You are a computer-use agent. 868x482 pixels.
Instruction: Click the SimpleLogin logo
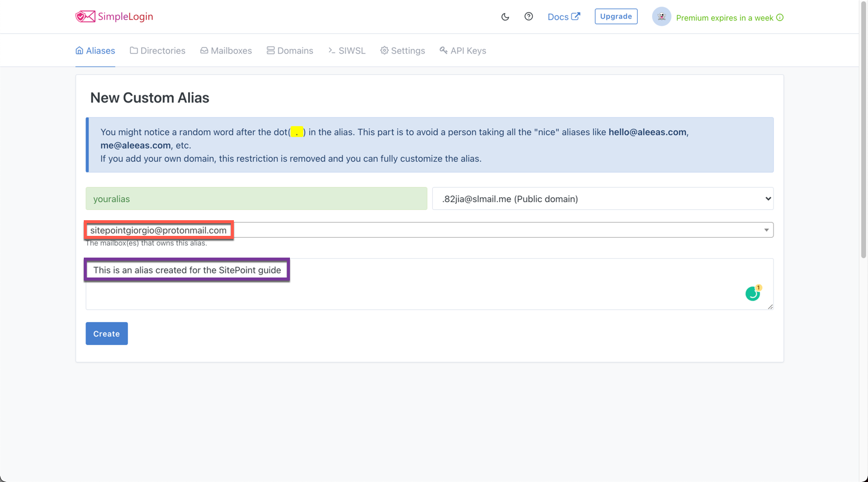(x=114, y=16)
